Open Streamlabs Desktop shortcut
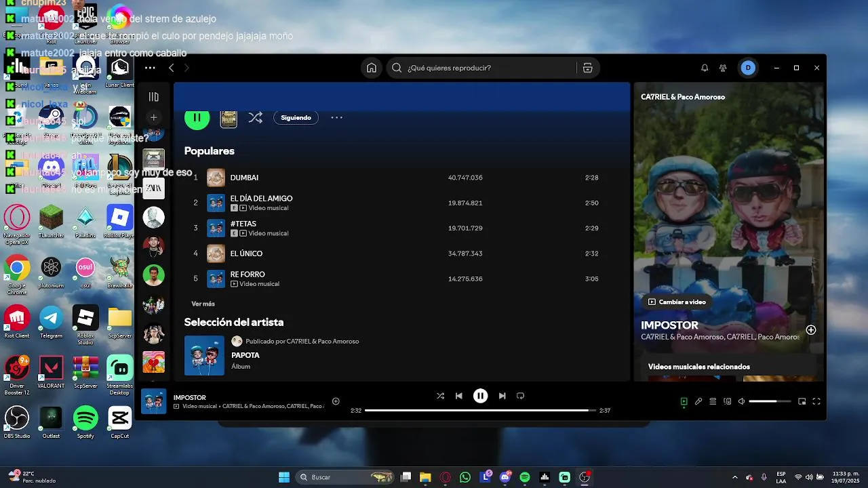Image resolution: width=868 pixels, height=488 pixels. [120, 375]
